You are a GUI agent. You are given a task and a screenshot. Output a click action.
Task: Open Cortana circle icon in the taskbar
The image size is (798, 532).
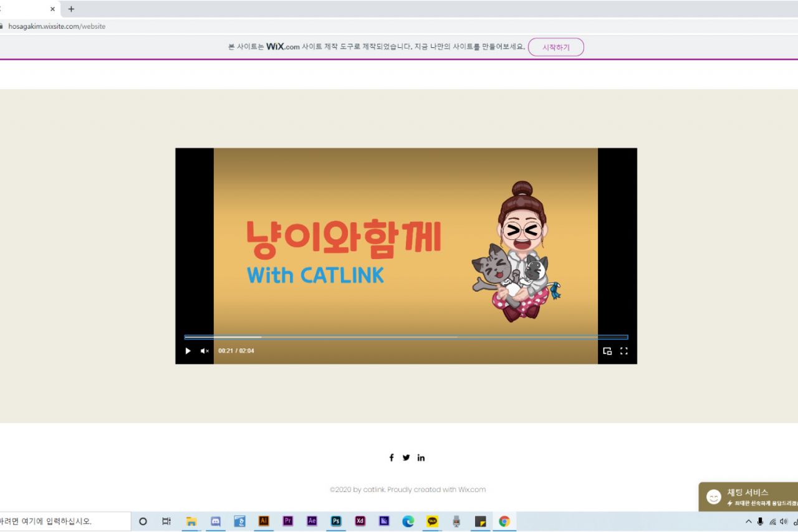tap(143, 521)
